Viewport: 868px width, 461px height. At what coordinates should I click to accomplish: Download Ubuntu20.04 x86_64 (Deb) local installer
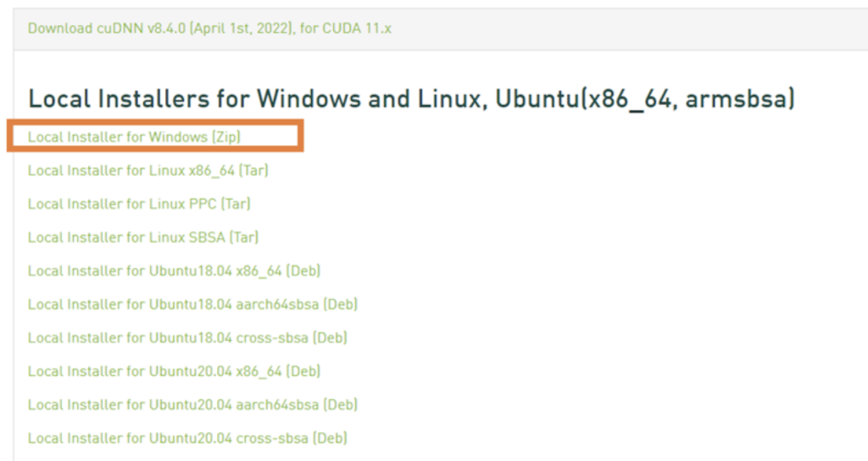tap(174, 371)
